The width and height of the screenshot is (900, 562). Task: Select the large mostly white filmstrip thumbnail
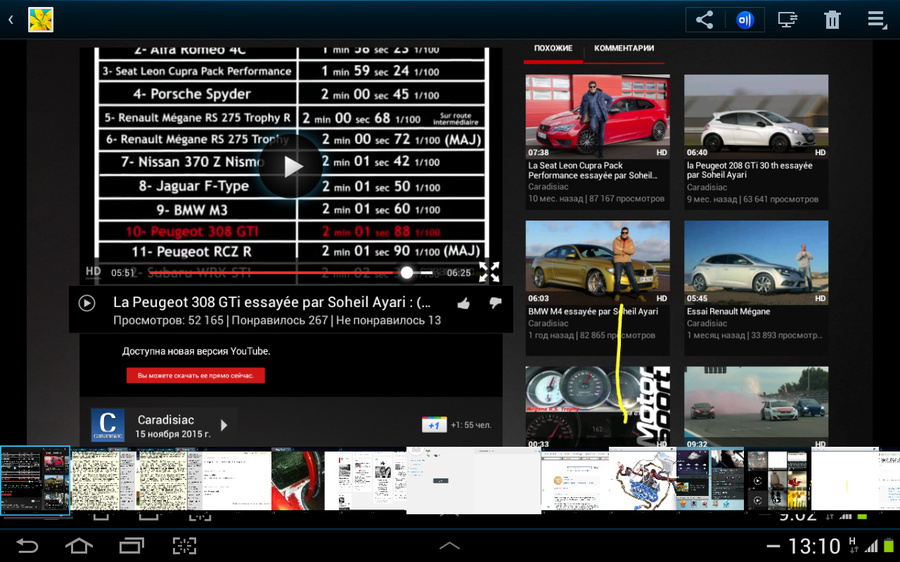[x=474, y=480]
